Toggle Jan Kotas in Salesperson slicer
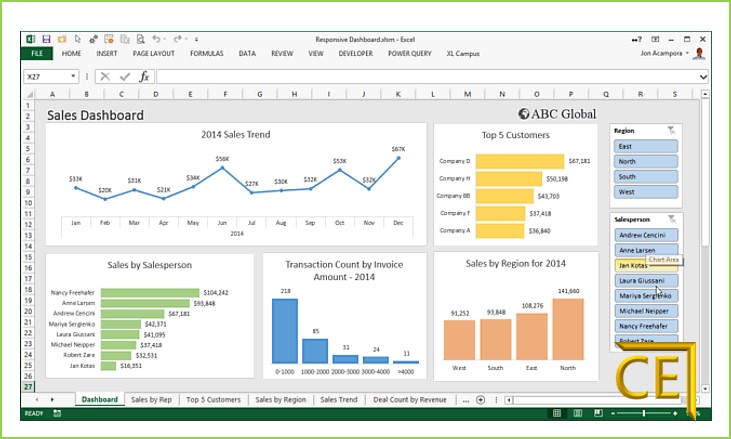This screenshot has width=731, height=439. click(646, 265)
